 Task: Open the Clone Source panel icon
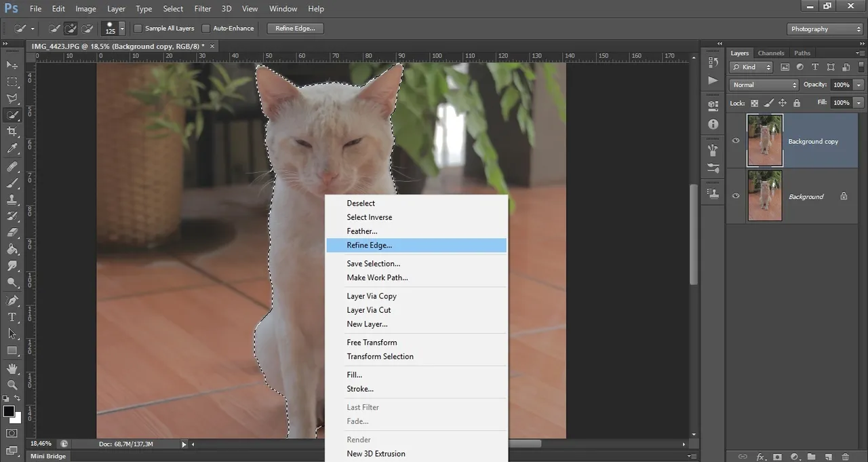[713, 193]
